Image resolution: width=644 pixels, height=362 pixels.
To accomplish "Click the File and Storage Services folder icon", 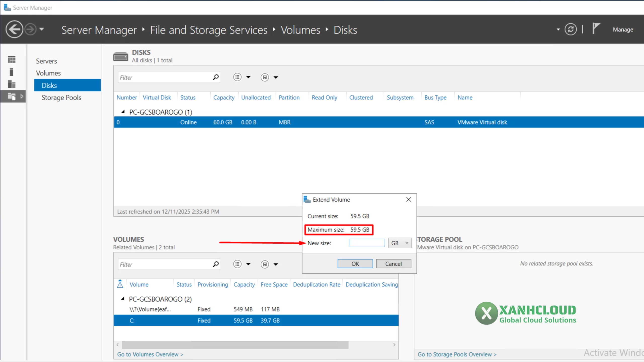I will pyautogui.click(x=11, y=96).
